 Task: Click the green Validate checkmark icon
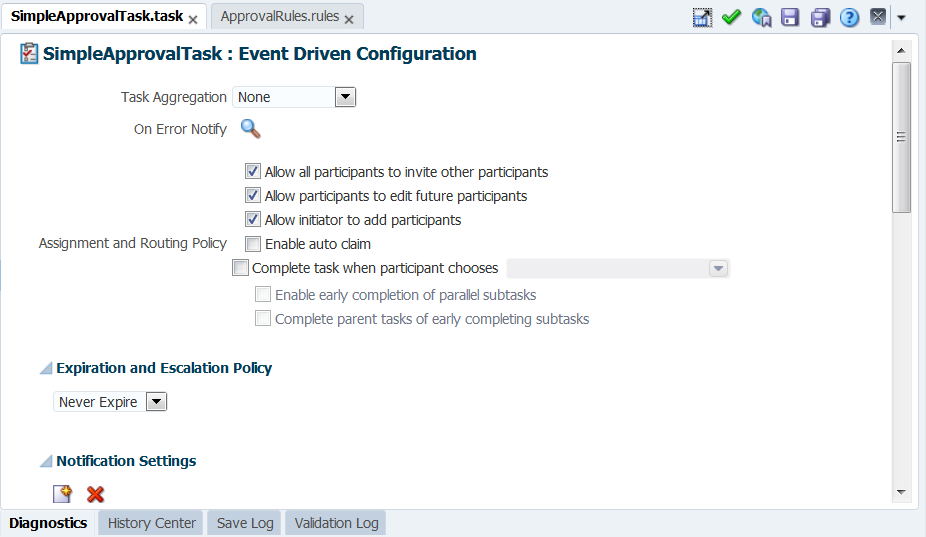point(731,17)
